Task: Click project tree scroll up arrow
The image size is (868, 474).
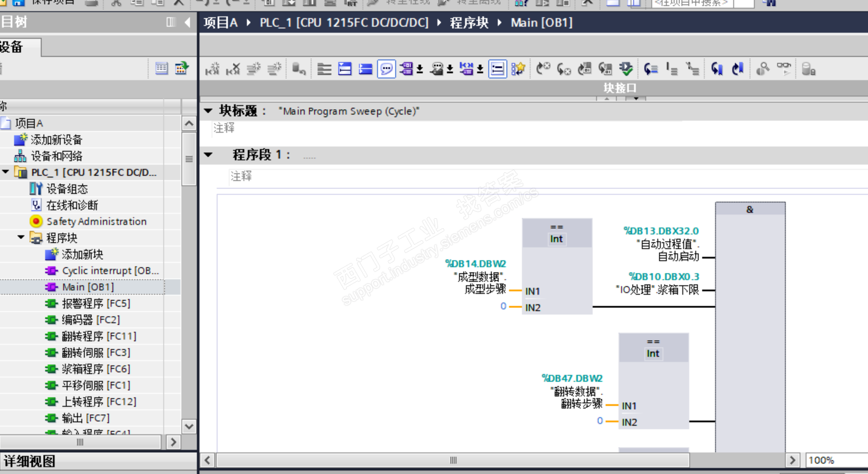Action: coord(189,124)
